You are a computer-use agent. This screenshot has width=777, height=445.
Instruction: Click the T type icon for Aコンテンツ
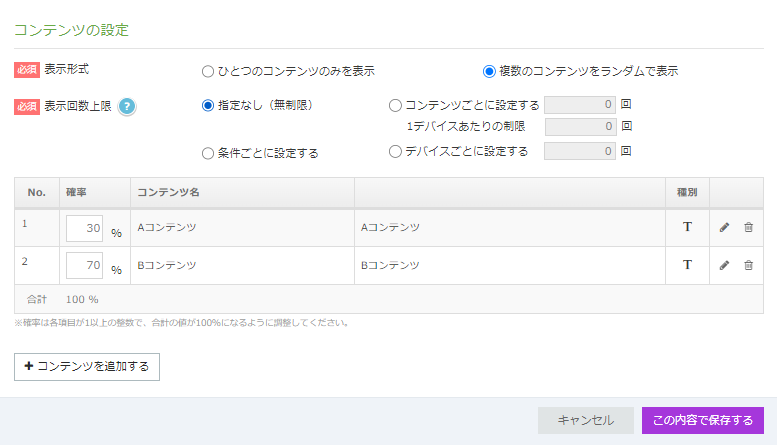(x=687, y=227)
